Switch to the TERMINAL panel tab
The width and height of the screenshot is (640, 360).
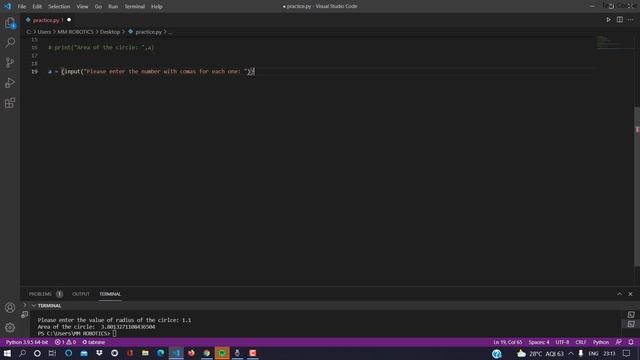[110, 294]
